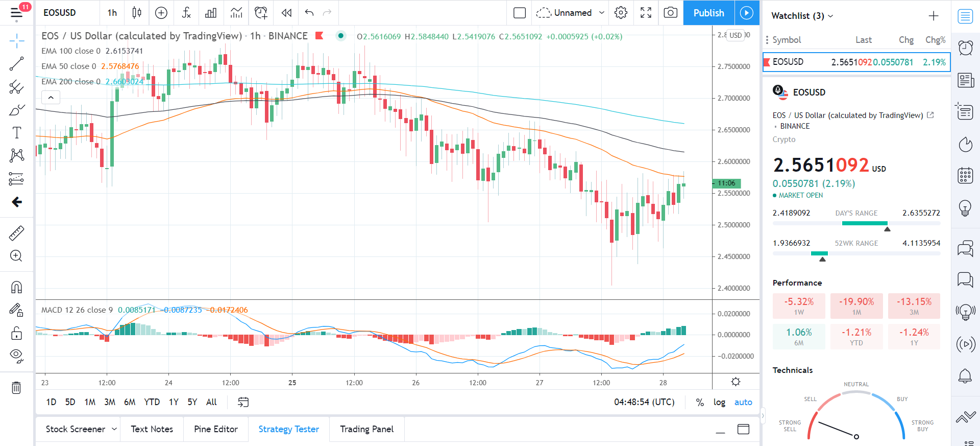Toggle lock all drawing tools
Screen dimensions: 980x446
point(16,333)
